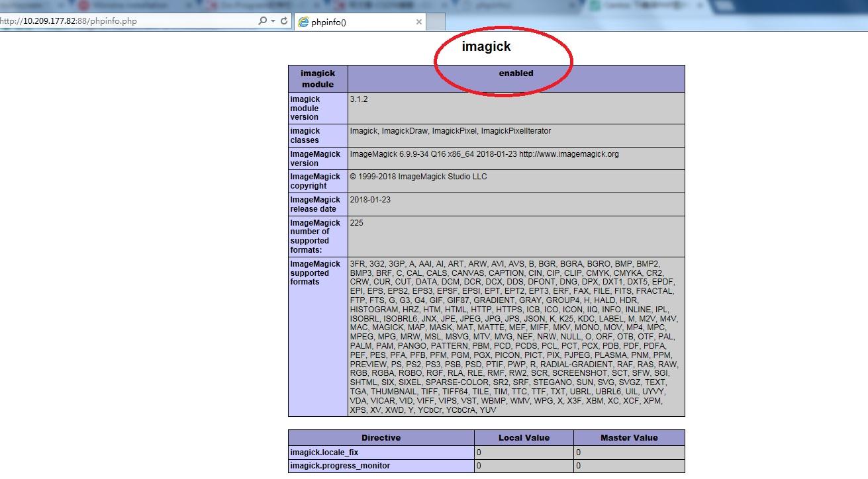Click the search magnifier icon in address bar
The height and width of the screenshot is (479, 868).
(x=262, y=21)
